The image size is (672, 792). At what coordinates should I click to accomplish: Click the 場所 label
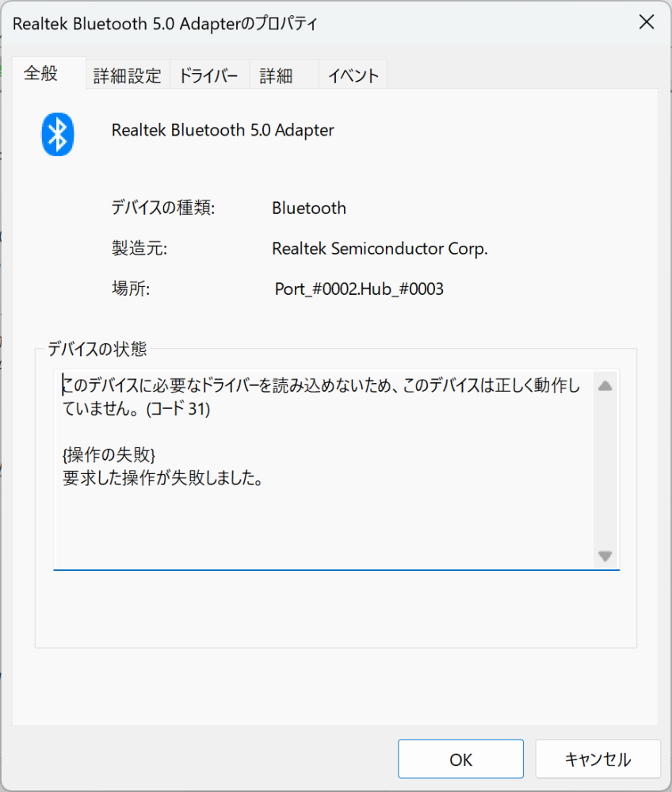click(x=131, y=289)
